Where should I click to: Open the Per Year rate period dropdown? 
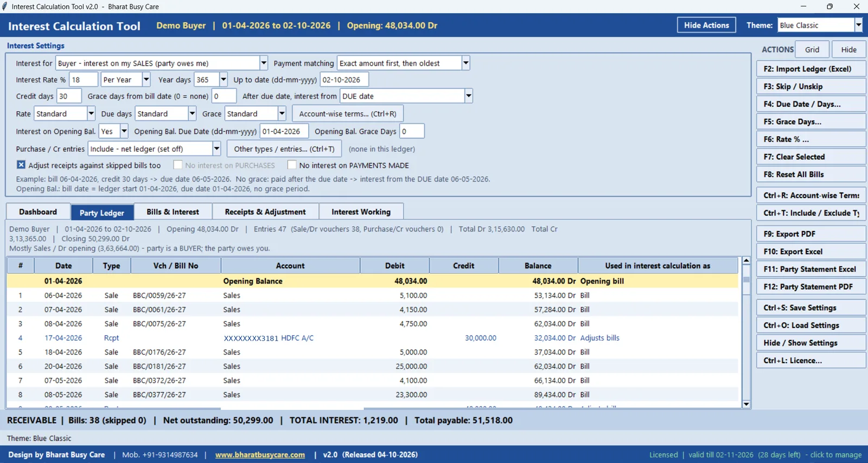point(146,80)
